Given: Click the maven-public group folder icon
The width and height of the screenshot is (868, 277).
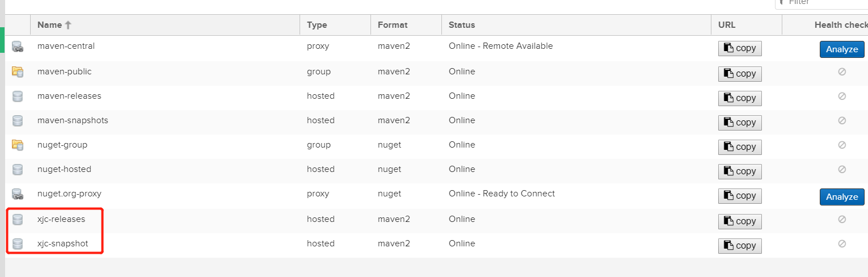Looking at the screenshot, I should [x=18, y=72].
